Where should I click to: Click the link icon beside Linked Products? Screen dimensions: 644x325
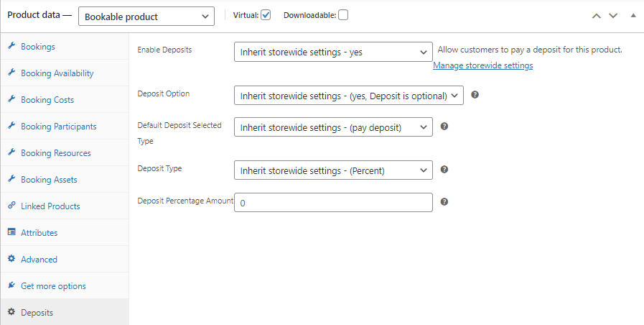[12, 206]
